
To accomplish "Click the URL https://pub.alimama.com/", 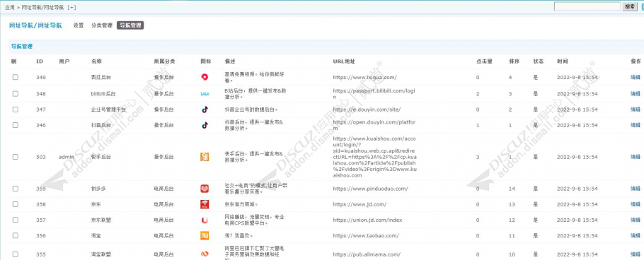I will pyautogui.click(x=367, y=254).
